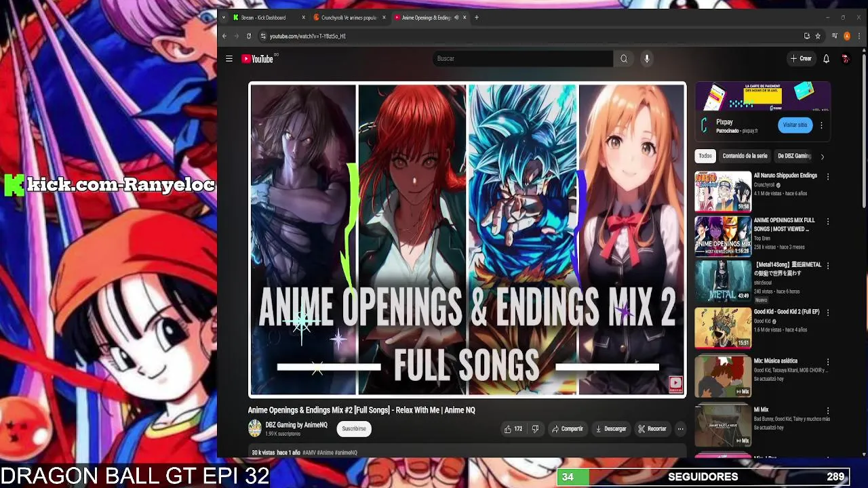Open the Chrome profile avatar
Image resolution: width=868 pixels, height=488 pixels.
tap(847, 36)
